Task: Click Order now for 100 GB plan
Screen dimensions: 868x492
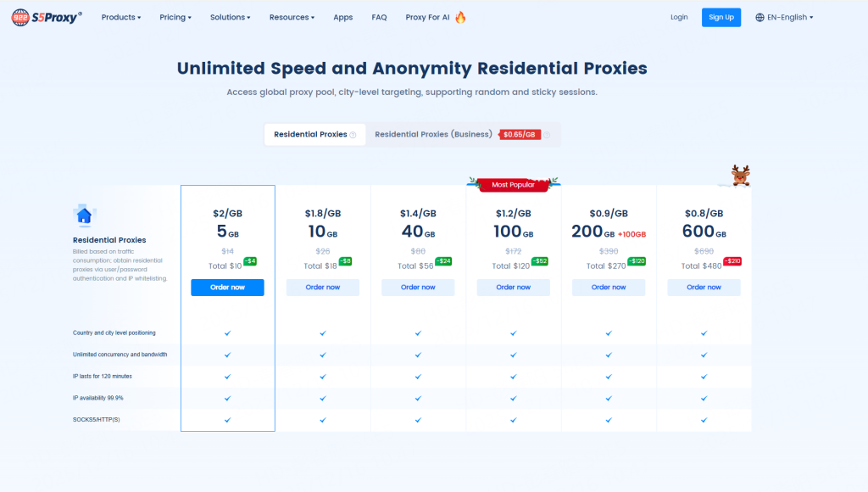Action: pos(513,288)
